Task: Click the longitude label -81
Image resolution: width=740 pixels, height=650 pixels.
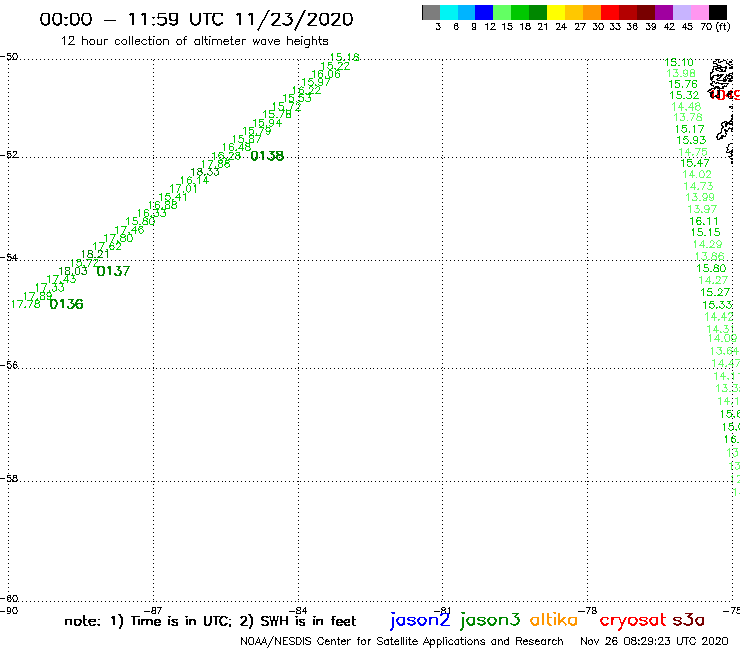Action: 442,610
